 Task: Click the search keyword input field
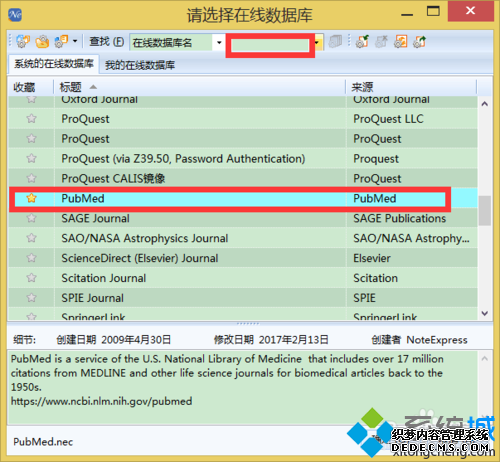coord(270,45)
